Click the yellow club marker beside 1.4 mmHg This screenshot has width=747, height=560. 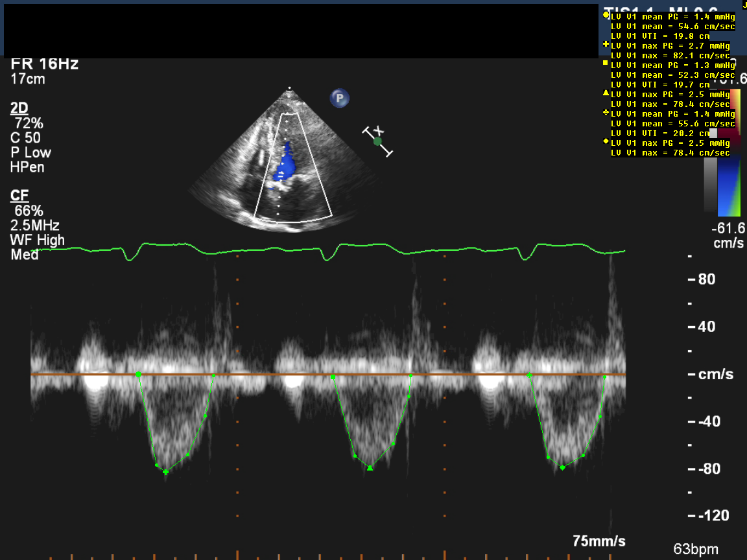tap(606, 112)
